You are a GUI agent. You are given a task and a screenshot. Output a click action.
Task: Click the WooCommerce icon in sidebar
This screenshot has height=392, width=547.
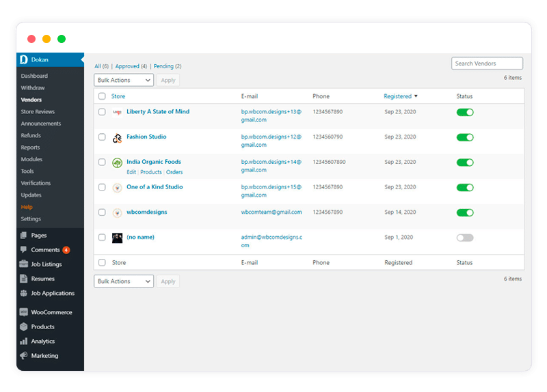(24, 312)
